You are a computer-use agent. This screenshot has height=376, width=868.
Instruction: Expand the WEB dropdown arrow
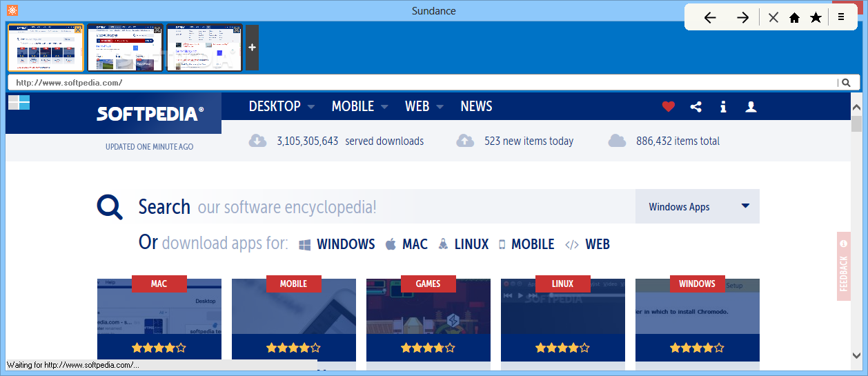pos(440,107)
